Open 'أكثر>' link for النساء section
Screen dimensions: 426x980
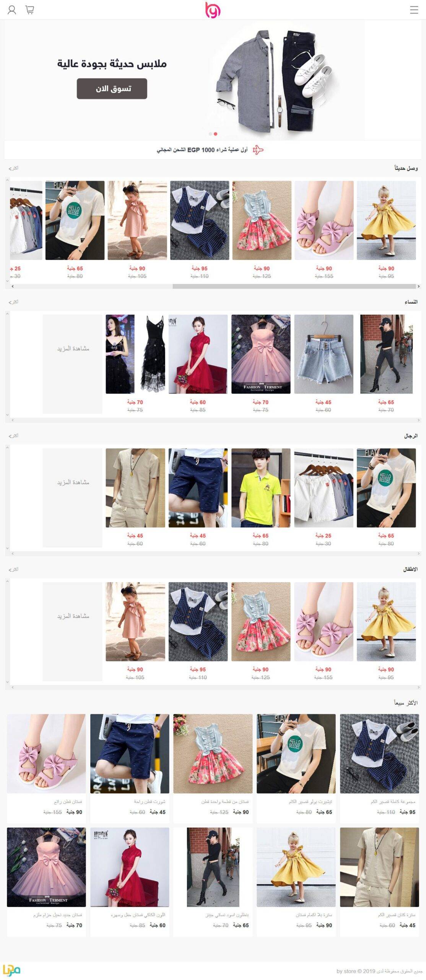(13, 302)
